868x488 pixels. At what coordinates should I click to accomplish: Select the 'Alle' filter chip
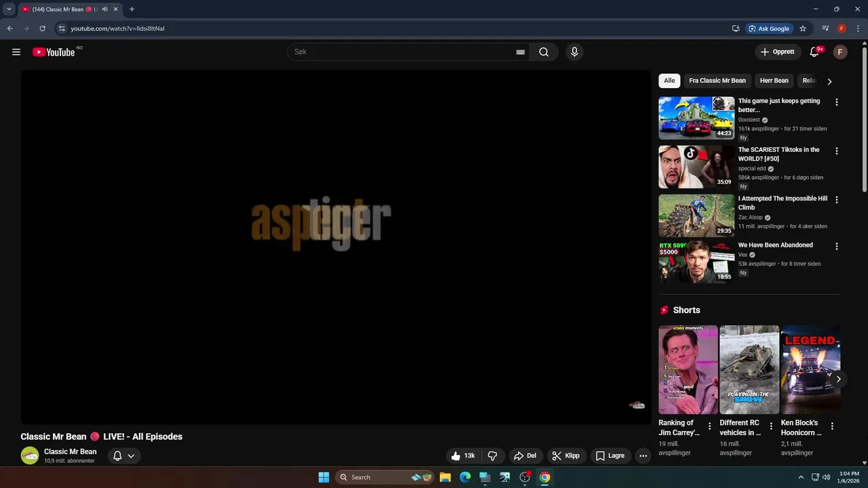669,81
